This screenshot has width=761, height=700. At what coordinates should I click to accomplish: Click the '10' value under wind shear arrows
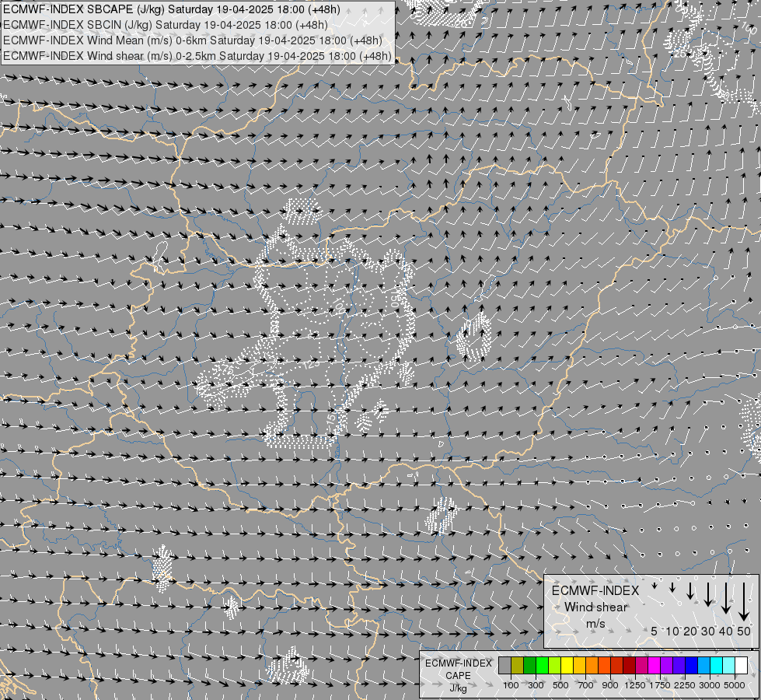[x=672, y=631]
